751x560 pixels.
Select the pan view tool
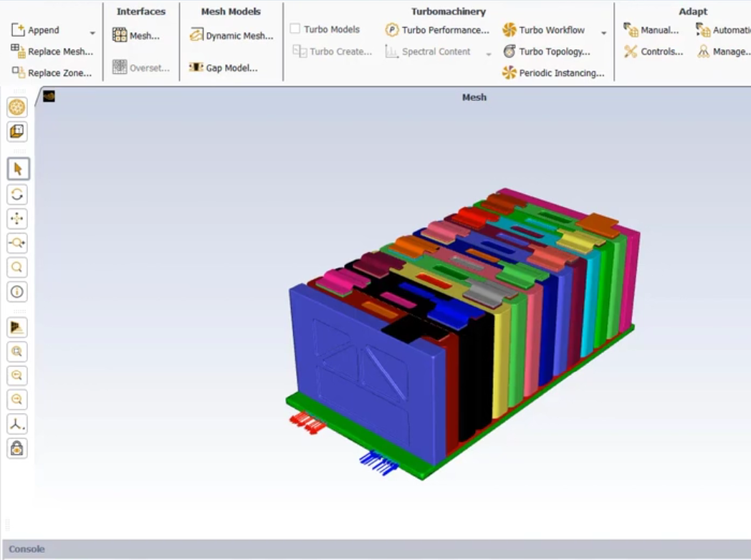pyautogui.click(x=17, y=218)
